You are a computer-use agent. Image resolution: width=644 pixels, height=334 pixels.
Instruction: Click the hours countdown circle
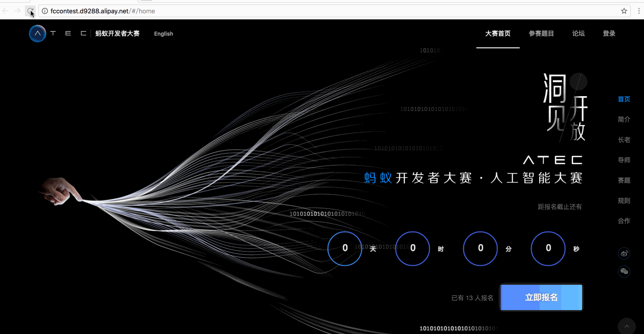click(x=413, y=248)
